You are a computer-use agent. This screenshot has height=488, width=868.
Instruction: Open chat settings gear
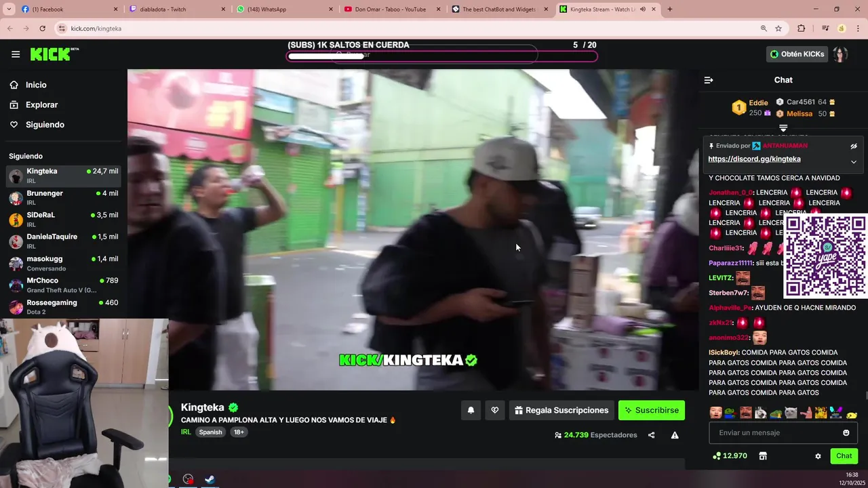coord(818,456)
